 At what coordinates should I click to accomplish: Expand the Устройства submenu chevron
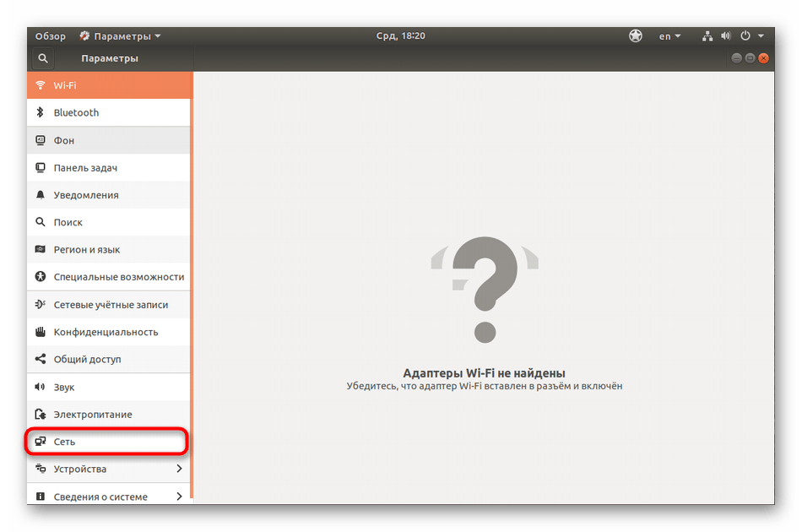pyautogui.click(x=179, y=468)
